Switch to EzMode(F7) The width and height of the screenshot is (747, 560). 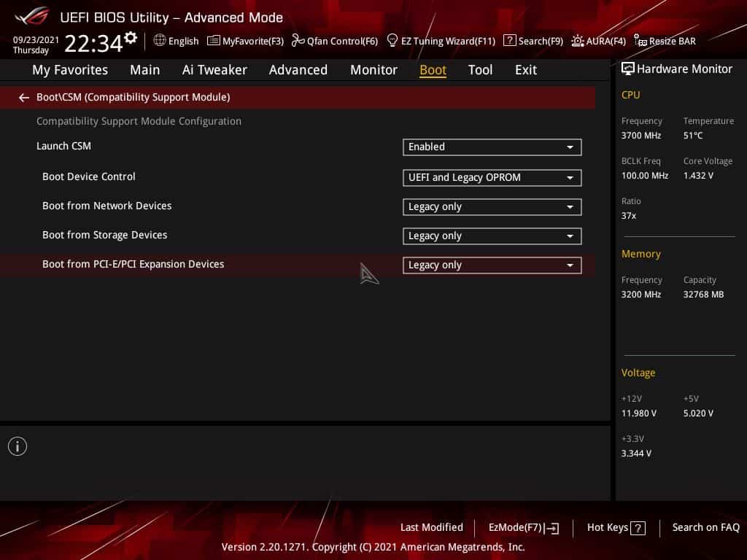[524, 528]
